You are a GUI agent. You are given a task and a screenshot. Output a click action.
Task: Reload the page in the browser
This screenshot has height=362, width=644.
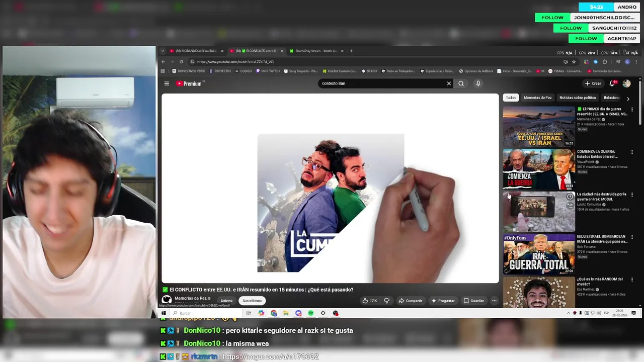click(181, 62)
